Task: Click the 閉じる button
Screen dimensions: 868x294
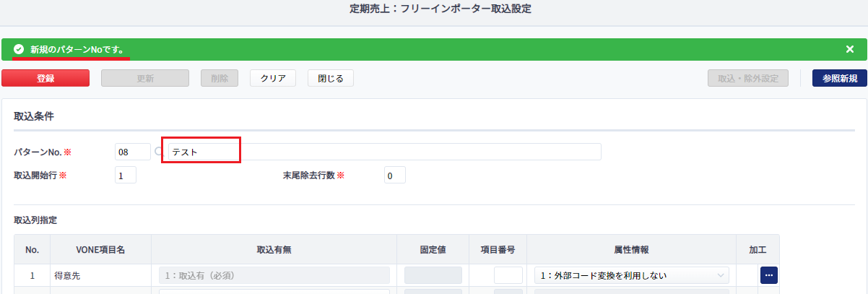Action: 331,78
